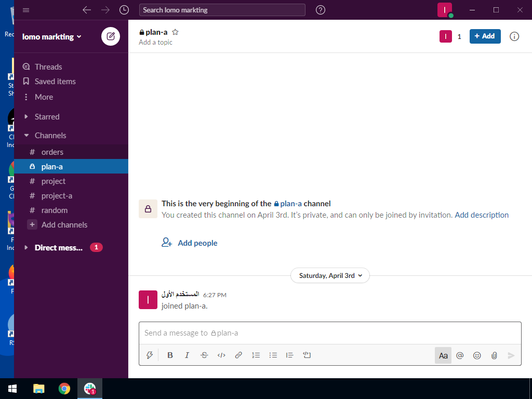Select the project channel
This screenshot has width=532, height=399.
(71, 181)
